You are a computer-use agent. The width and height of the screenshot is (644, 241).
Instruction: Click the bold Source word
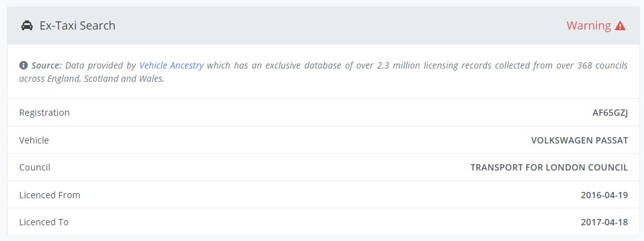click(47, 65)
